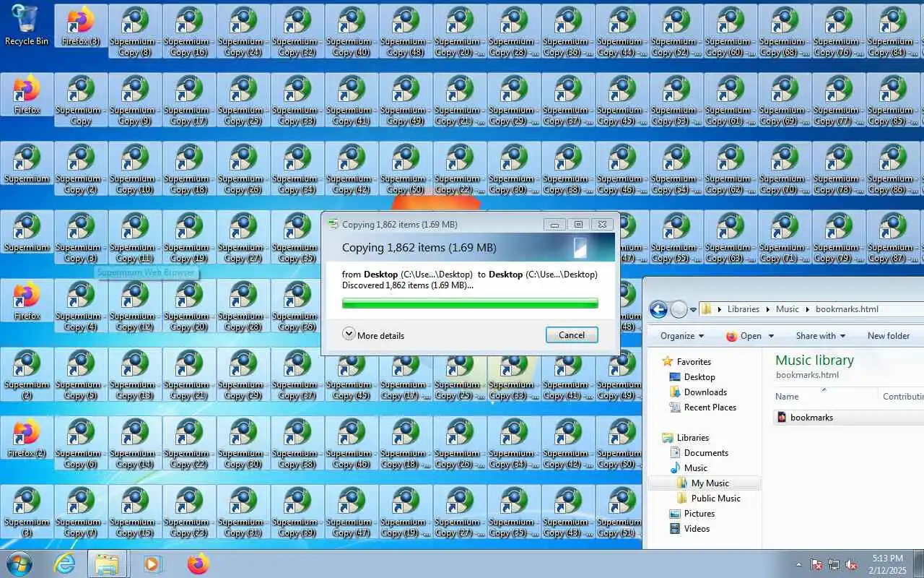This screenshot has height=578, width=924.
Task: Click the Open button in Explorer toolbar
Action: click(x=744, y=336)
